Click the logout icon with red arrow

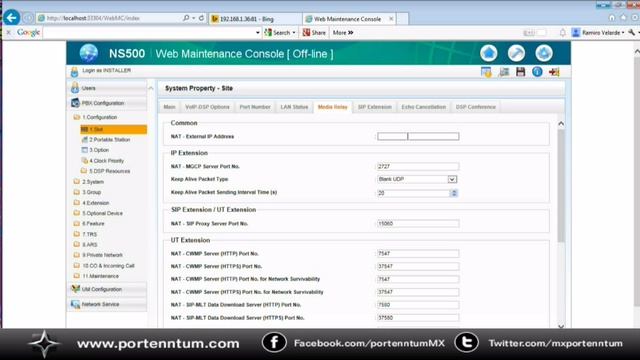pyautogui.click(x=554, y=72)
